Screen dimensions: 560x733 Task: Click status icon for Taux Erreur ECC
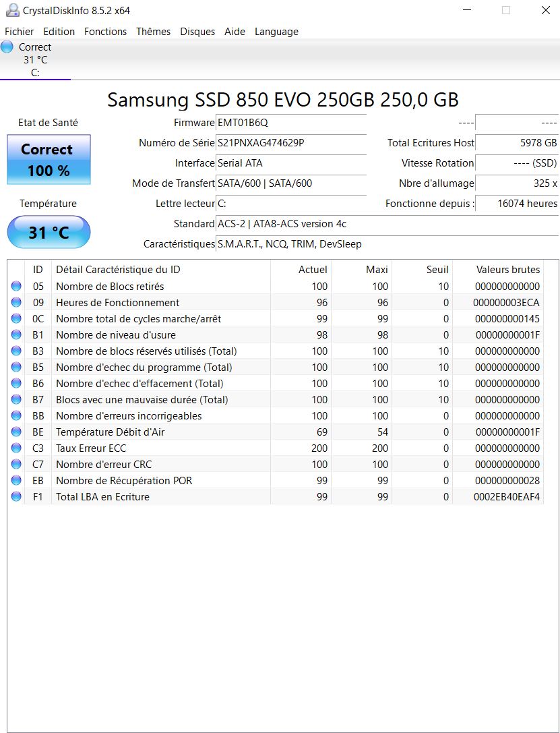pyautogui.click(x=16, y=448)
